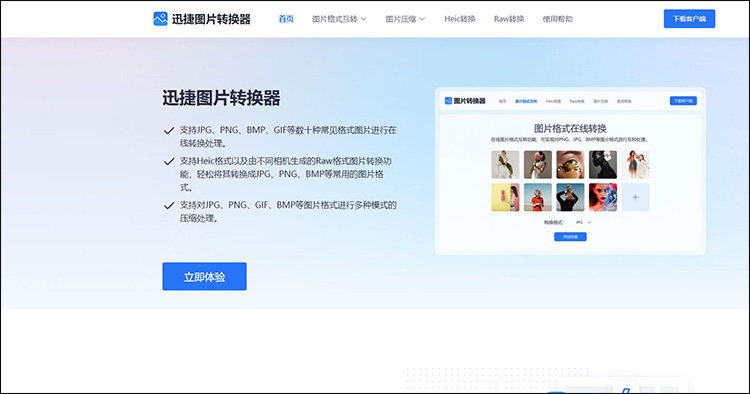Click the text 支持JPG、PNG、BMP、GIF等数十种常见格式

tap(288, 136)
